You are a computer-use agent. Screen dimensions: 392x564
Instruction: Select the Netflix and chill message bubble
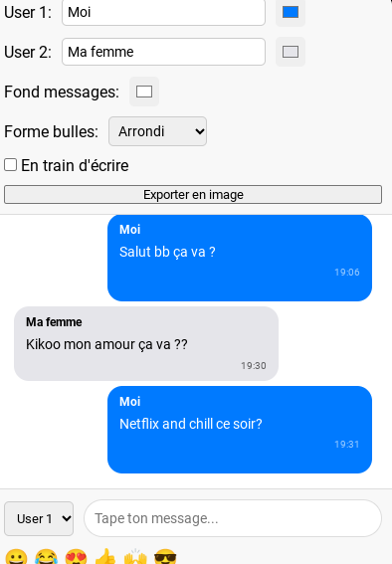[240, 430]
